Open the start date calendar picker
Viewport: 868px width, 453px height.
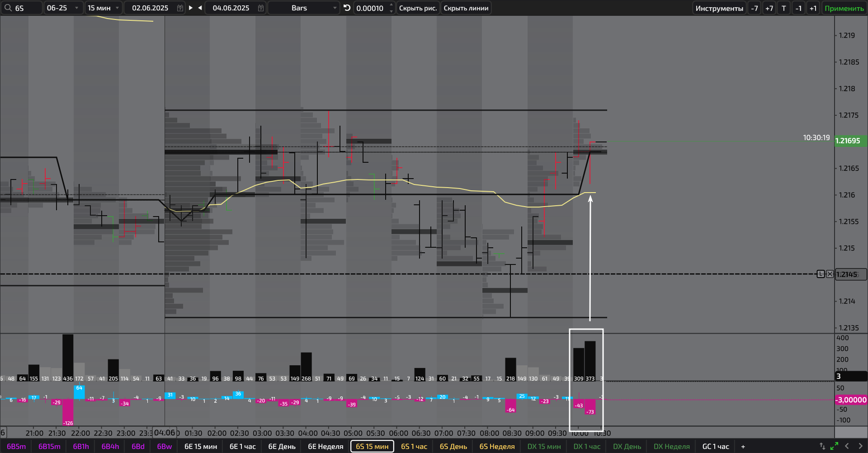click(x=180, y=8)
